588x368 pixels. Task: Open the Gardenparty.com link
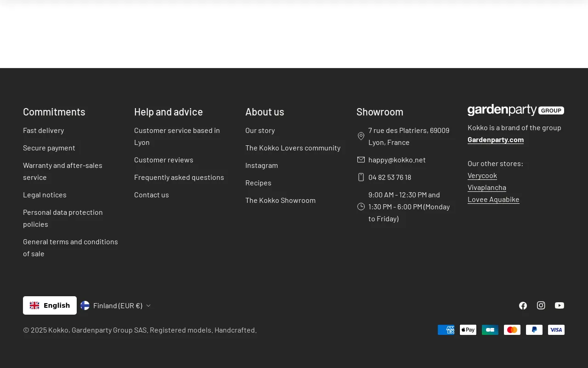(x=496, y=139)
